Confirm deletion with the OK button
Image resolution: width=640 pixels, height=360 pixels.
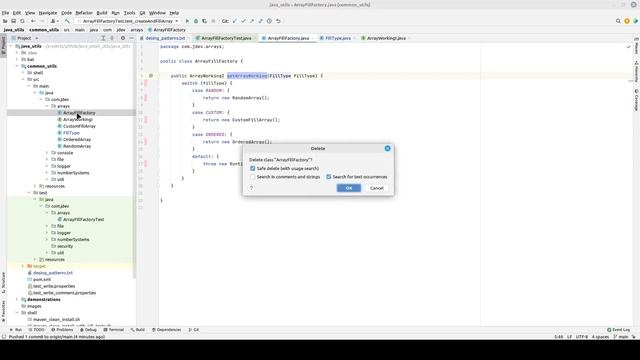[349, 188]
